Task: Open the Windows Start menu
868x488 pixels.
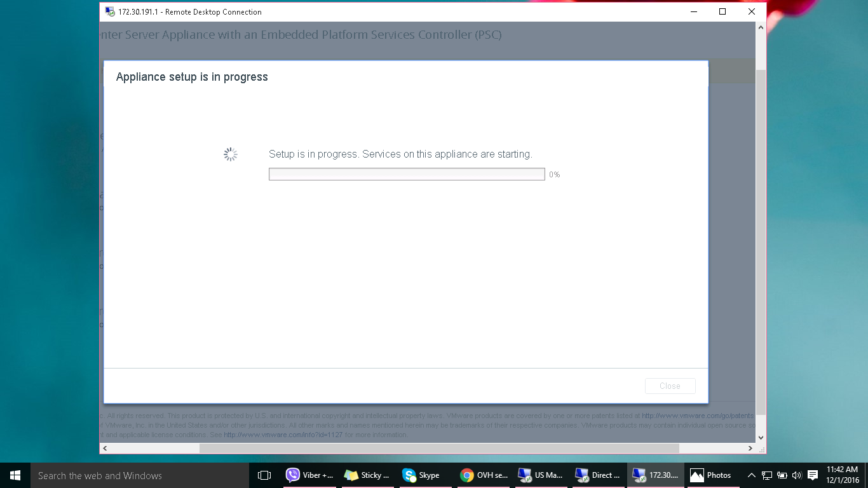Action: pyautogui.click(x=15, y=475)
